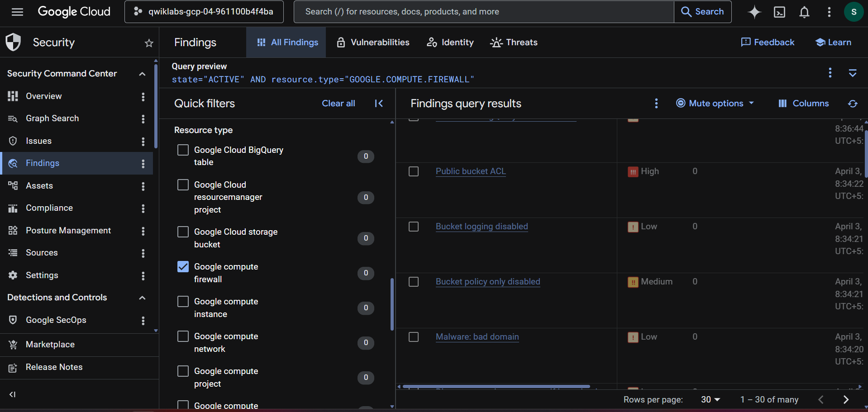The height and width of the screenshot is (412, 868).
Task: Go to next page of results
Action: click(846, 399)
